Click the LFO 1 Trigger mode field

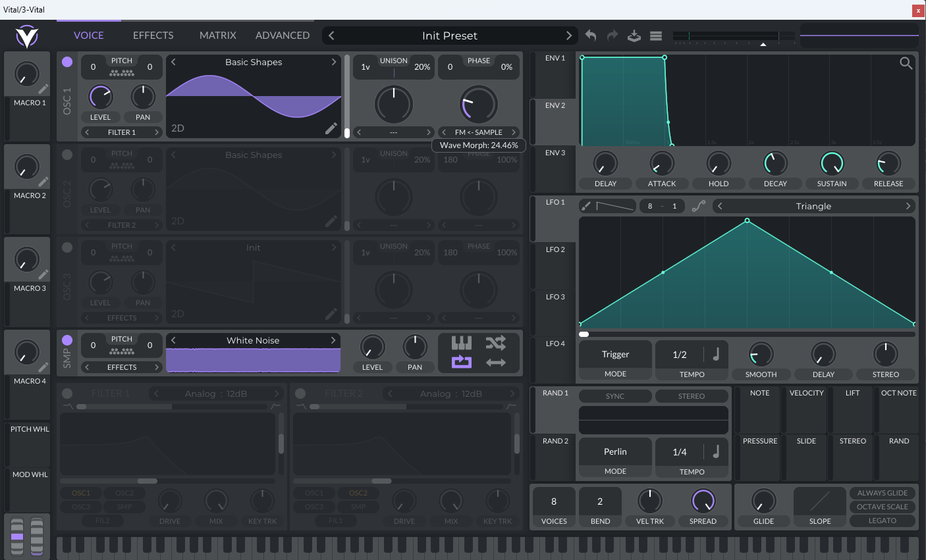click(615, 355)
